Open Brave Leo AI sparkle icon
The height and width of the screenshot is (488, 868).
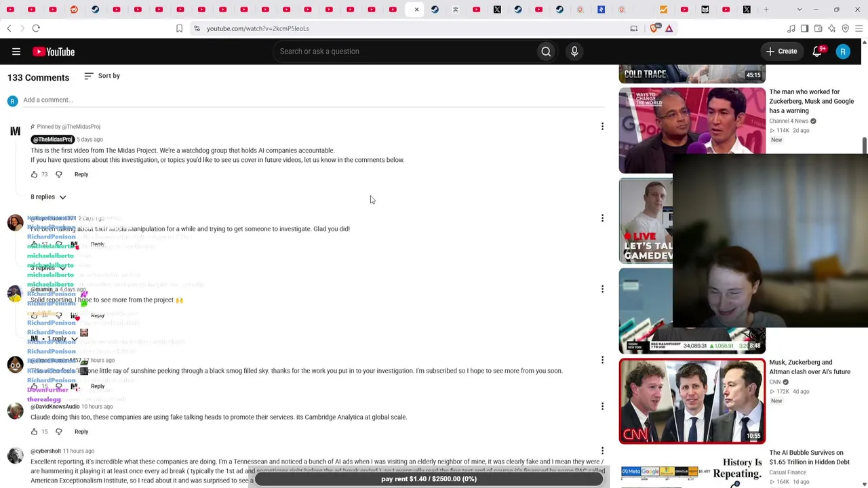(x=832, y=28)
